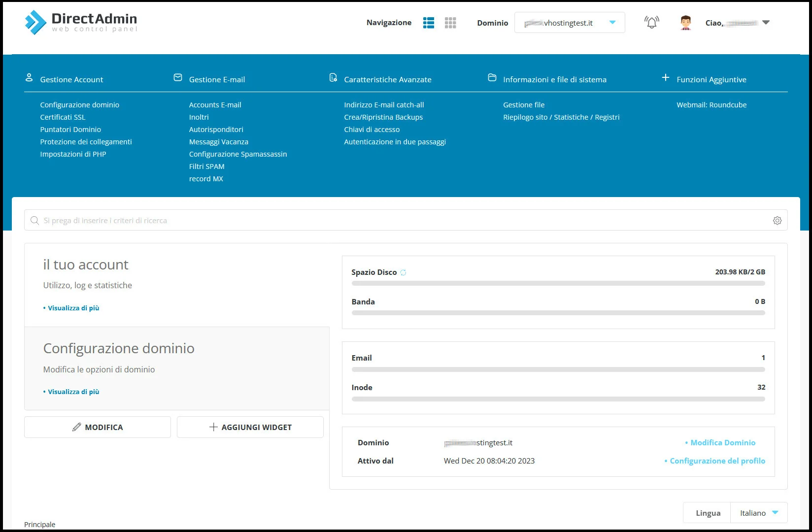Click the AGGIUNGI WIDGET button
Screen dimensions: 812x532
[250, 427]
